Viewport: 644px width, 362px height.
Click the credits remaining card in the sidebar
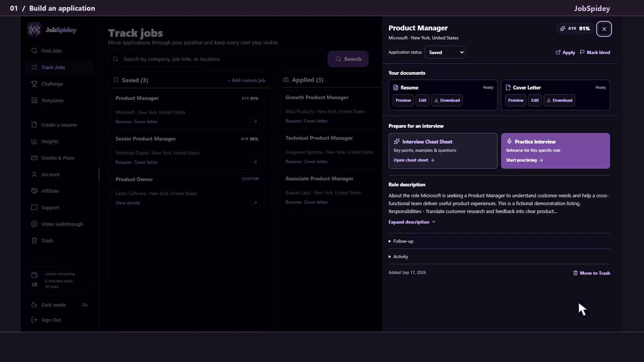[x=59, y=280]
